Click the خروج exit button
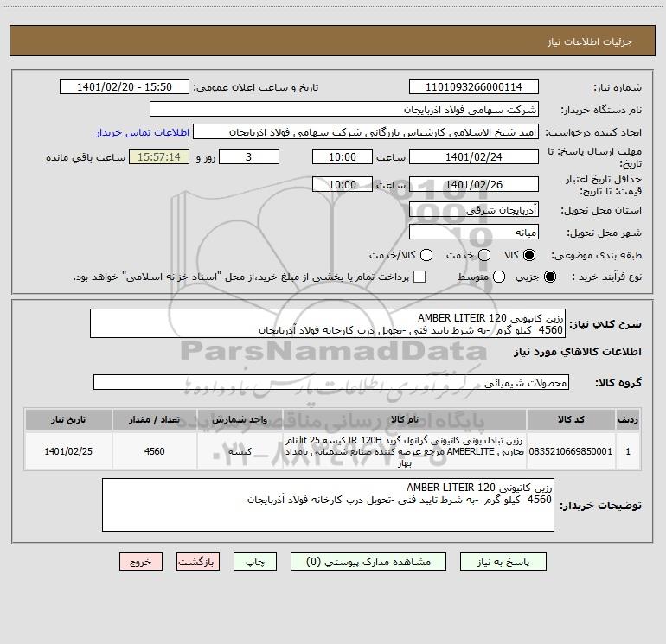666x644 pixels. [x=141, y=562]
